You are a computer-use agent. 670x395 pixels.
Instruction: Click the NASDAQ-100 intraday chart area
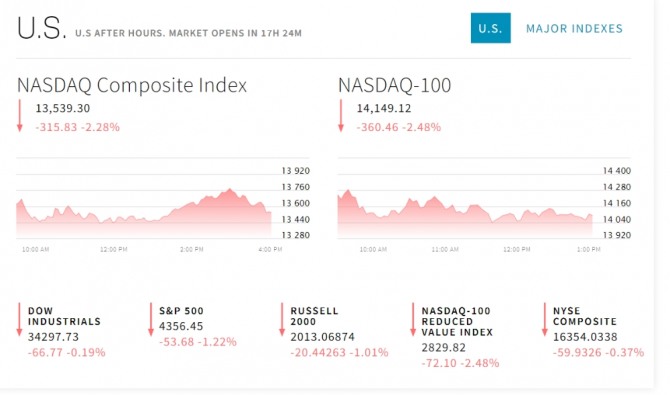point(465,213)
